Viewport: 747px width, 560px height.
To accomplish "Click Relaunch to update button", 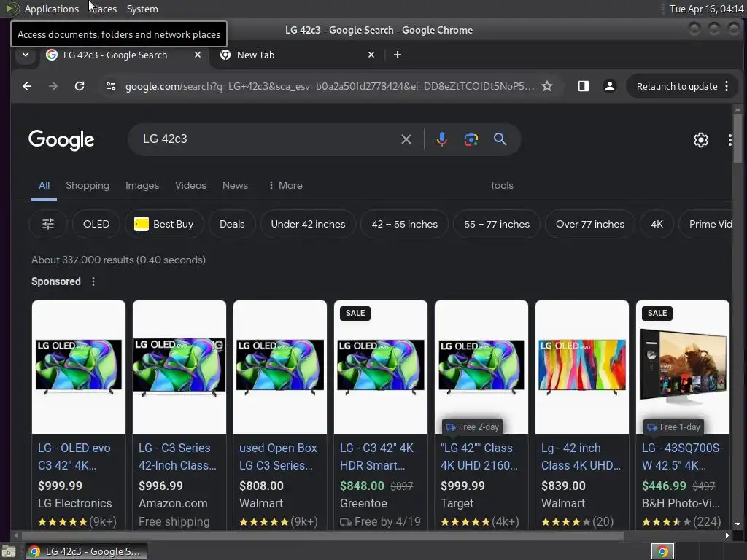I will (677, 86).
